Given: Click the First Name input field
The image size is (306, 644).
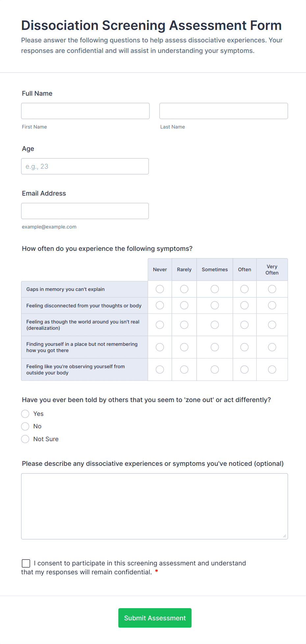Looking at the screenshot, I should [x=85, y=111].
